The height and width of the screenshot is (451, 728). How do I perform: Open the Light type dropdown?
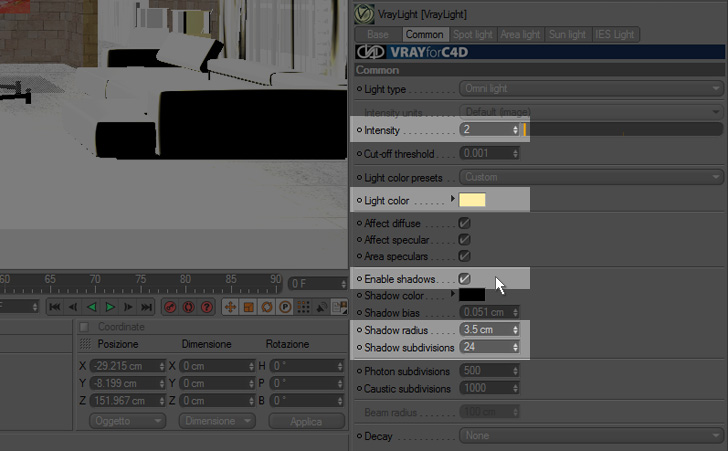click(591, 88)
